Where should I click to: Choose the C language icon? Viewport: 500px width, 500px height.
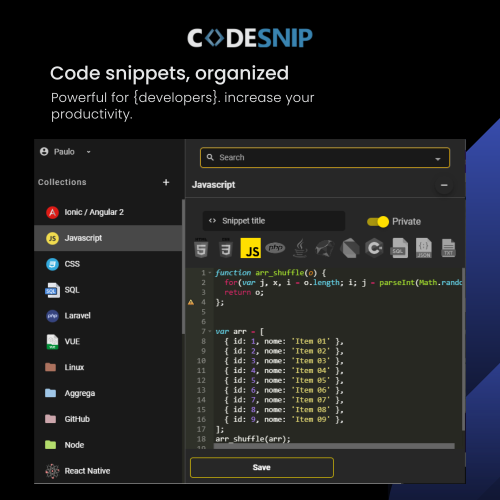coord(374,248)
